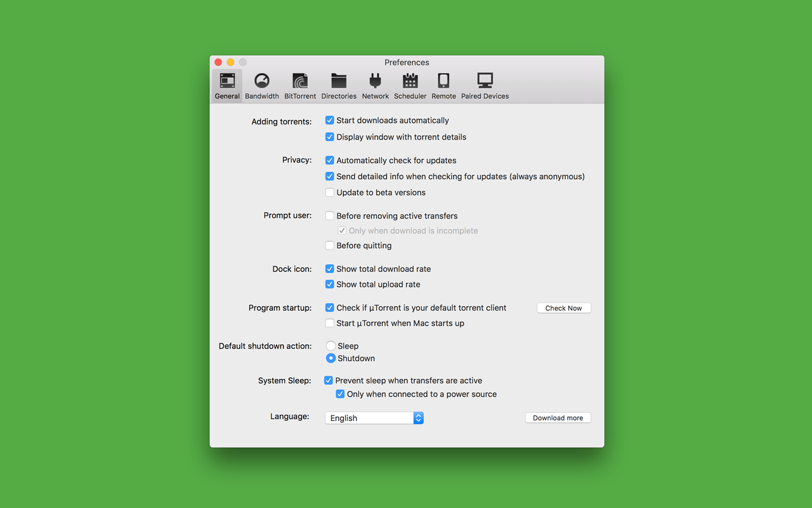Select Sleep as the default shutdown action

coord(331,346)
